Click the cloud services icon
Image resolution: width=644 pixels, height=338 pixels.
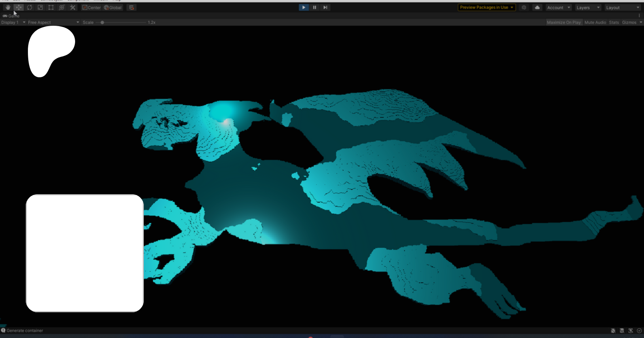click(x=537, y=8)
